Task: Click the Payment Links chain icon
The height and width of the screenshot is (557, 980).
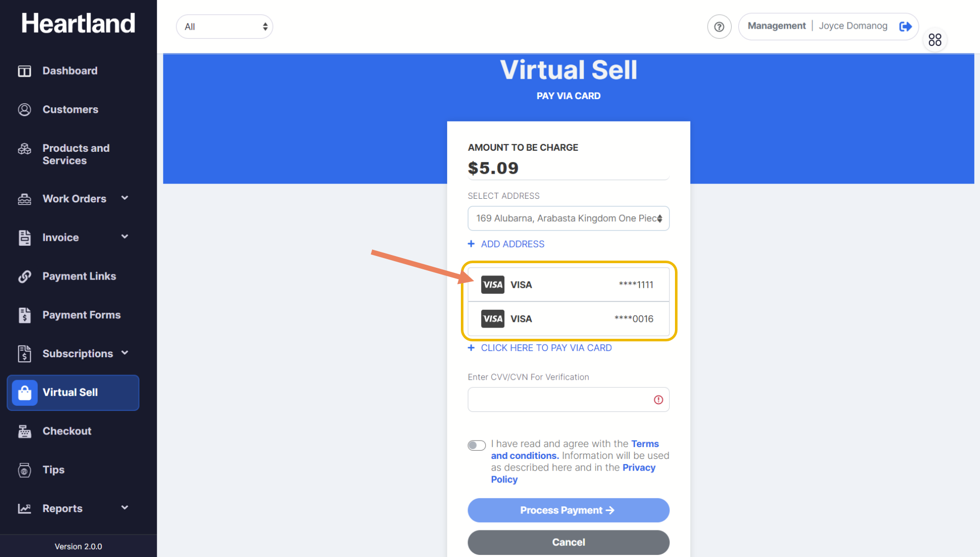Action: point(25,276)
